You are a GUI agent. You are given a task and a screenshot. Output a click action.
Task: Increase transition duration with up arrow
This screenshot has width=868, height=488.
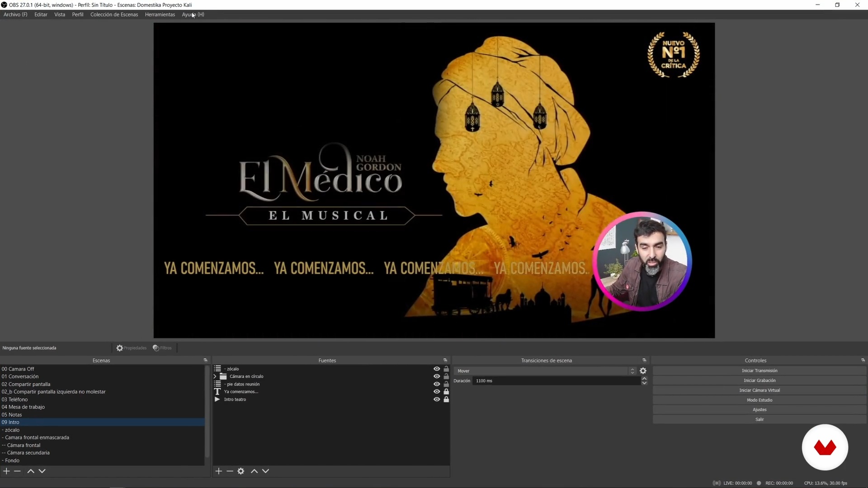click(x=644, y=379)
